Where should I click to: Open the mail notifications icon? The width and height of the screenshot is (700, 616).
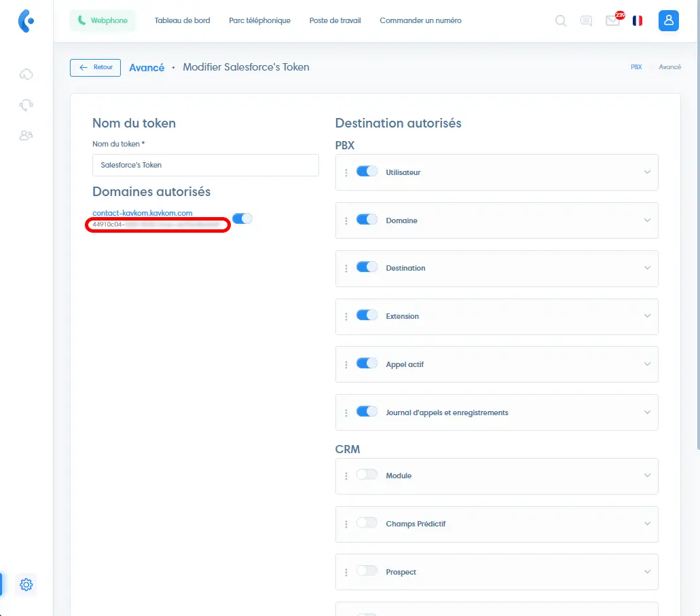612,21
